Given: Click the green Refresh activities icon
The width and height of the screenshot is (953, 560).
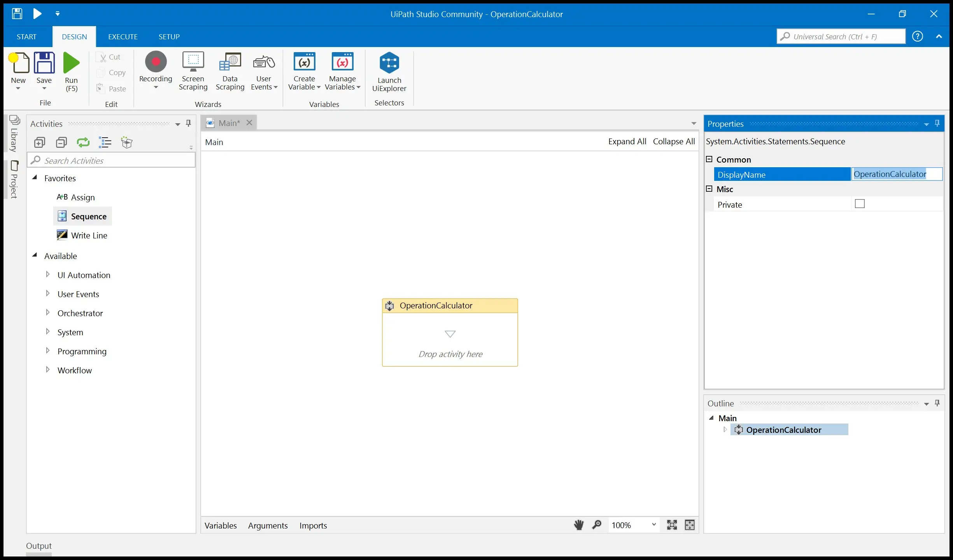Looking at the screenshot, I should click(x=83, y=142).
